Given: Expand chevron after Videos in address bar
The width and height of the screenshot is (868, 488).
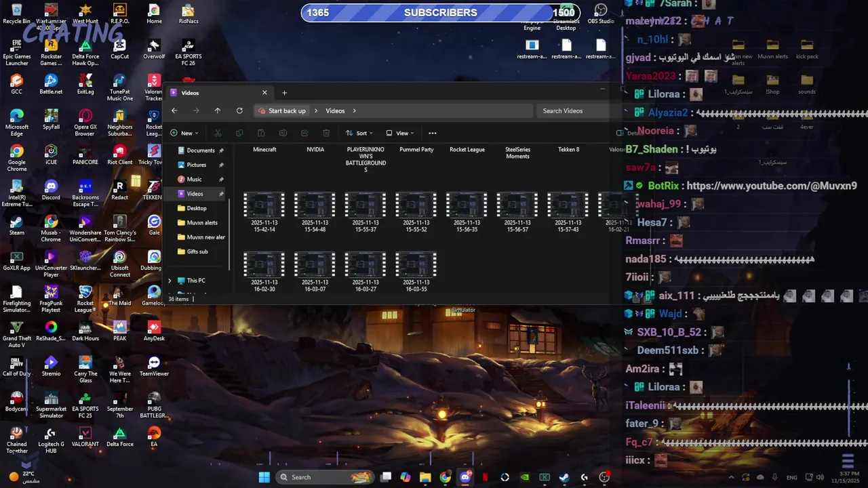Looking at the screenshot, I should [354, 110].
